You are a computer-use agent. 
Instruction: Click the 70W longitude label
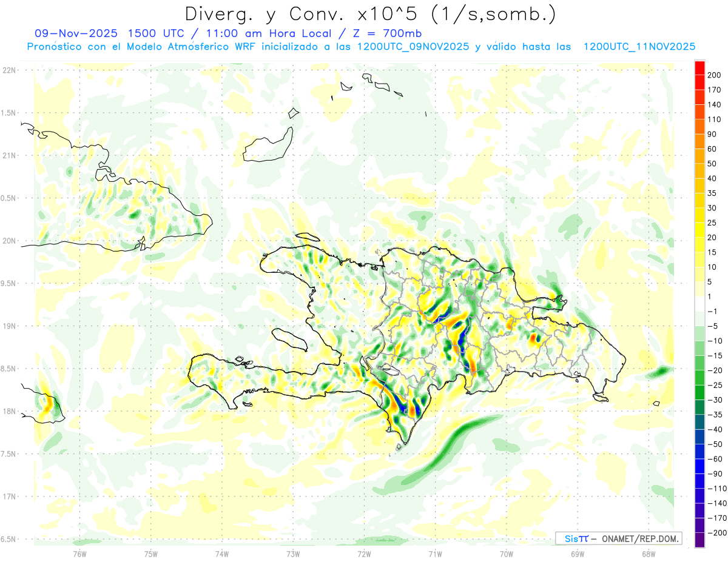tap(507, 554)
